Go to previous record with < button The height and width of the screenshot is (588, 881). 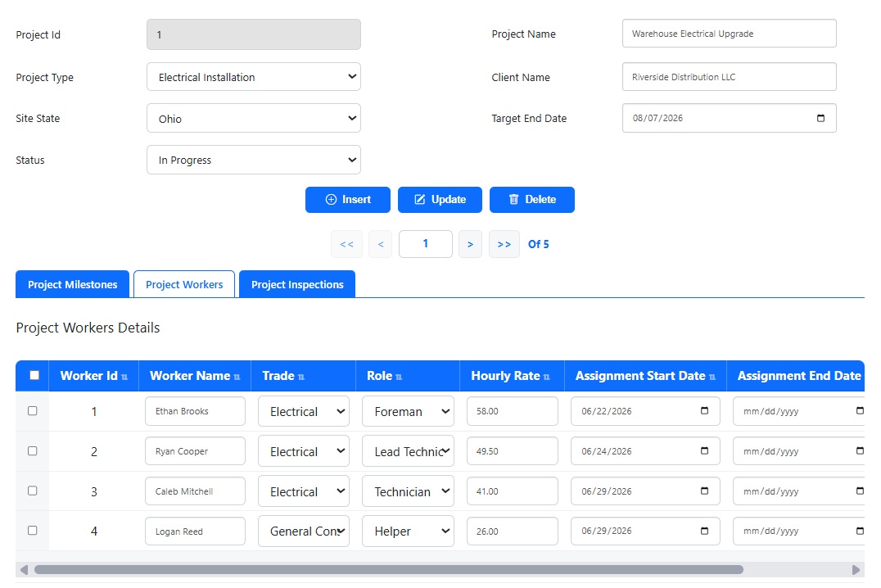point(381,244)
